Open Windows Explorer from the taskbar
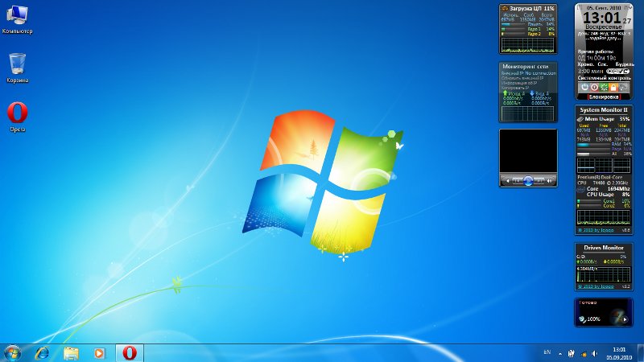This screenshot has height=362, width=644. pos(71,353)
